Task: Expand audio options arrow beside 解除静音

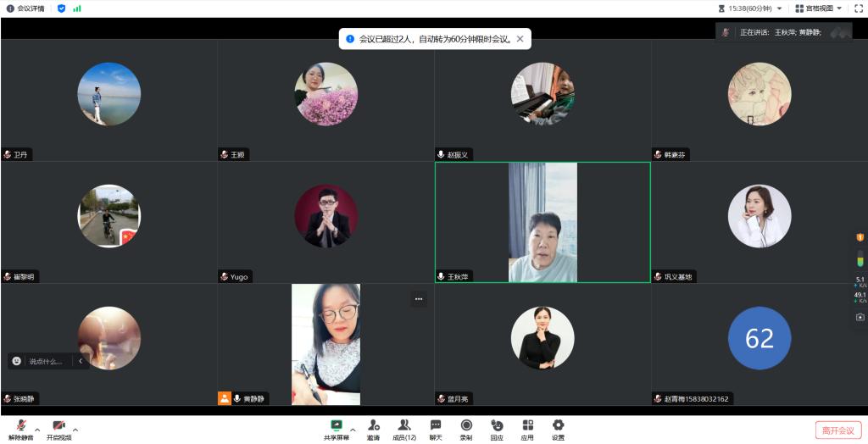Action: pyautogui.click(x=36, y=430)
